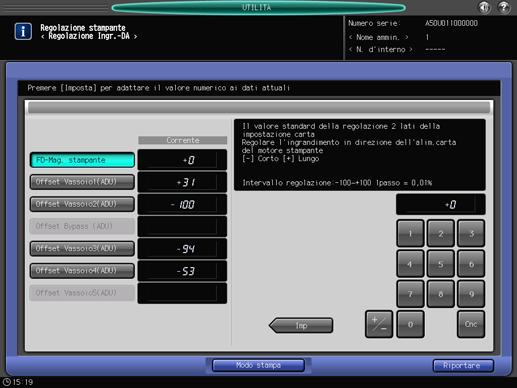
Task: Select Offset Vassoio2(ADU)
Action: [x=82, y=204]
